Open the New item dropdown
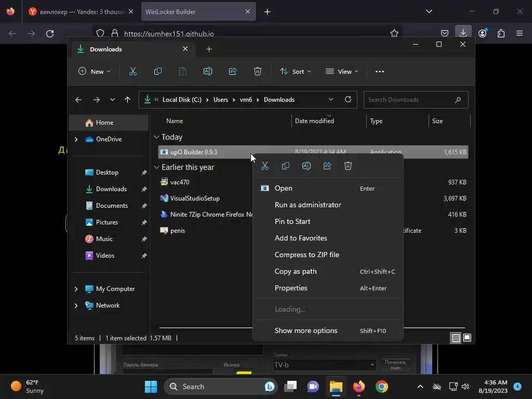Image resolution: width=532 pixels, height=399 pixels. [x=95, y=72]
